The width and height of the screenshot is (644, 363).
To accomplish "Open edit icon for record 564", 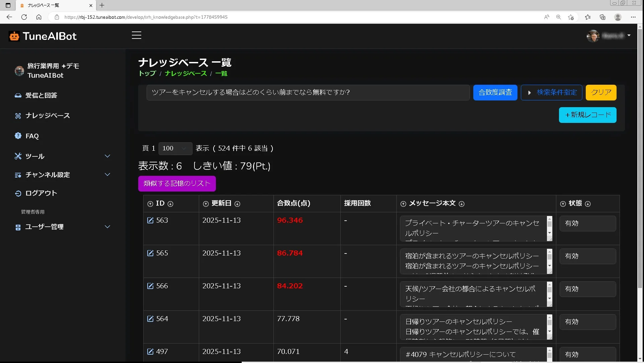I will coord(150,319).
